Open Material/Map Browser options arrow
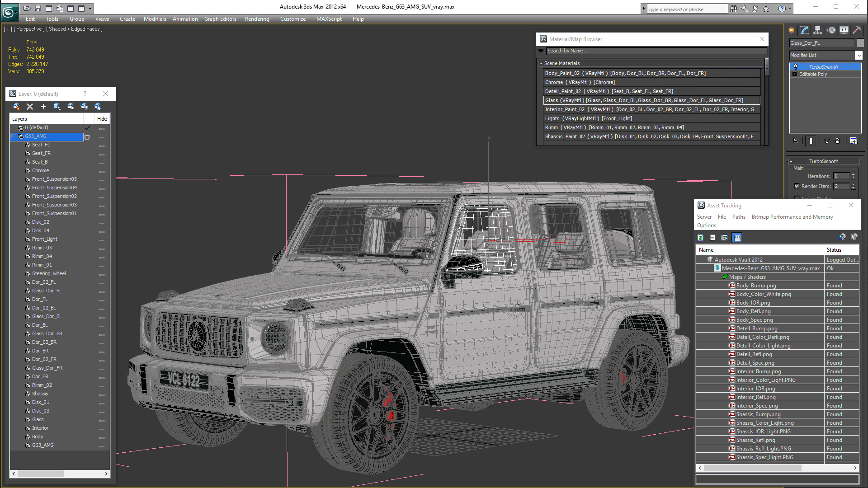Viewport: 868px width, 488px height. (x=541, y=51)
